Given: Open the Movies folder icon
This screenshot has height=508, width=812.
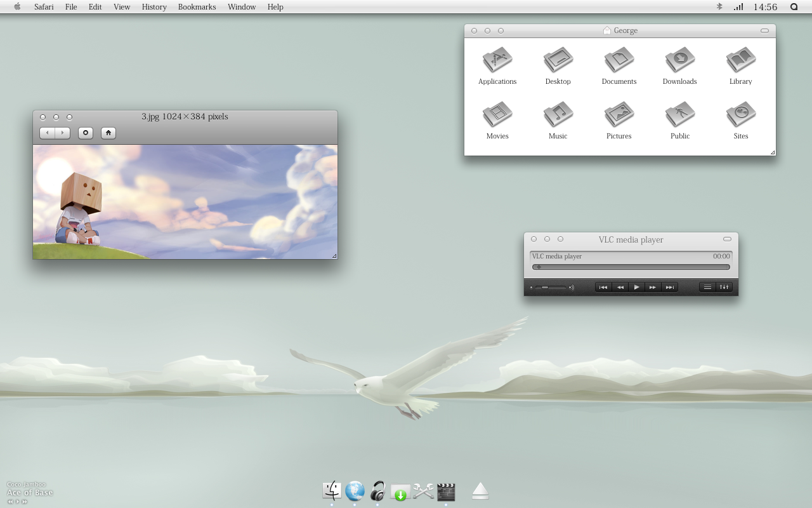Looking at the screenshot, I should pyautogui.click(x=497, y=116).
